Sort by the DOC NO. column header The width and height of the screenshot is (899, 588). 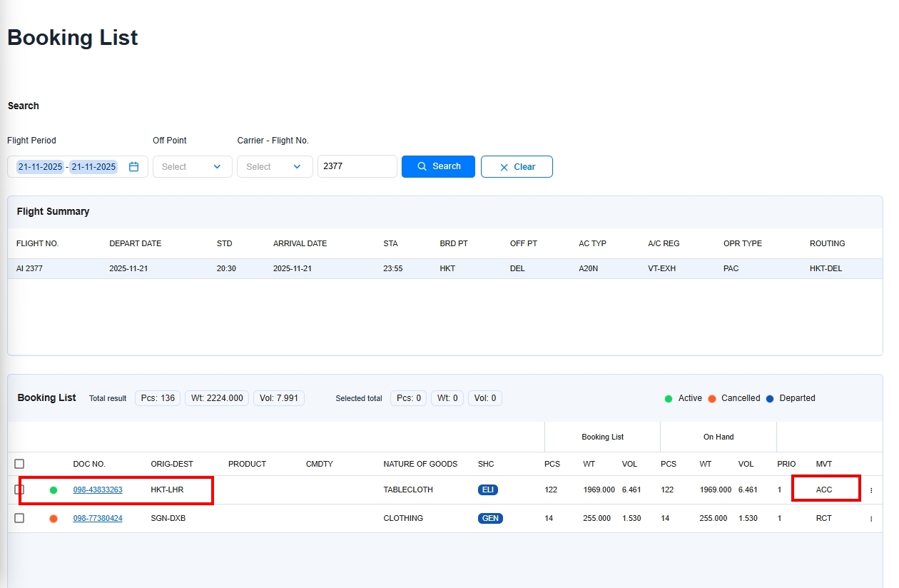tap(89, 464)
